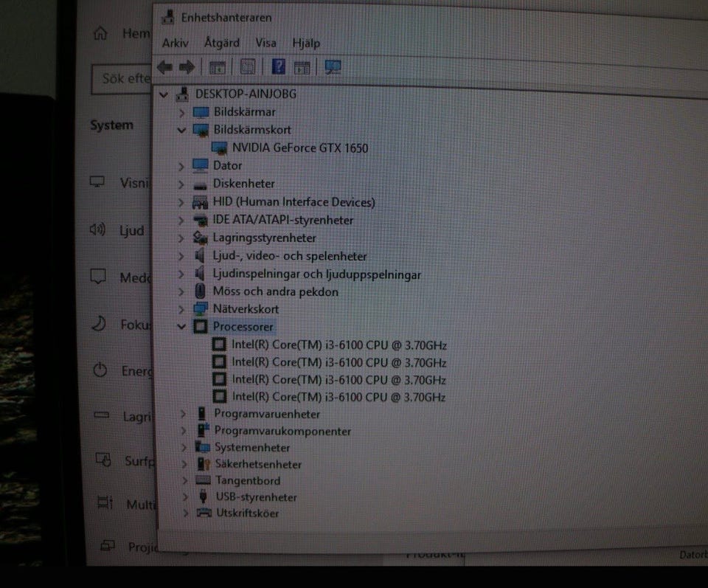
Task: Click the Settings Hem house icon
Action: (100, 33)
